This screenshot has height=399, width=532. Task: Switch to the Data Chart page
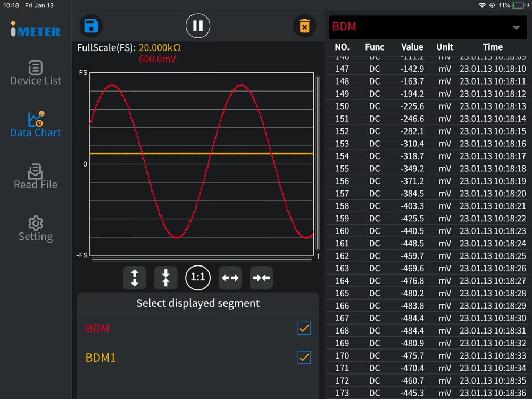pyautogui.click(x=36, y=124)
